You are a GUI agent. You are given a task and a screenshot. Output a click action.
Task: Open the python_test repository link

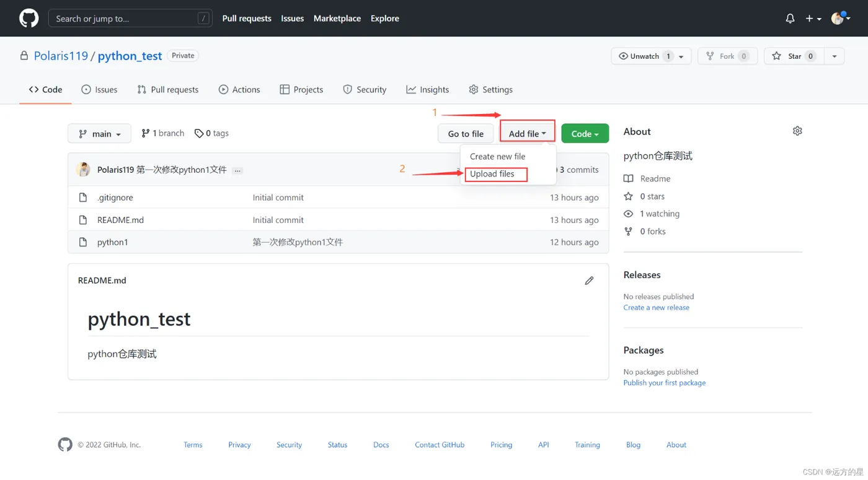point(130,56)
